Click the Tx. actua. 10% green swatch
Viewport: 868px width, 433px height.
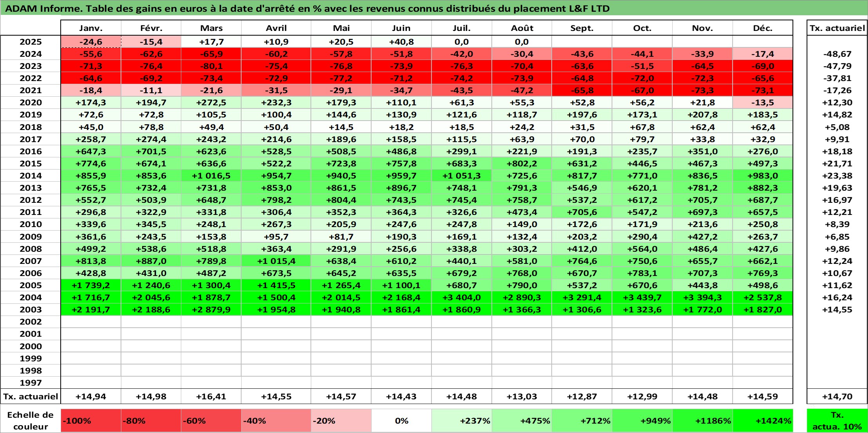[837, 420]
